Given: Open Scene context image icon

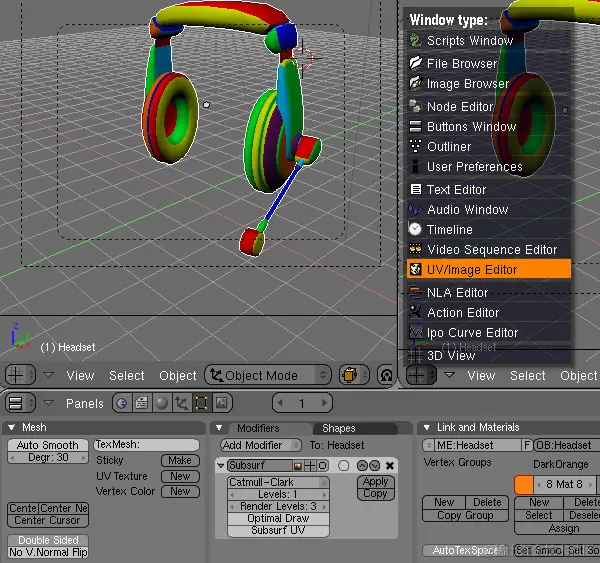Looking at the screenshot, I should pos(222,403).
